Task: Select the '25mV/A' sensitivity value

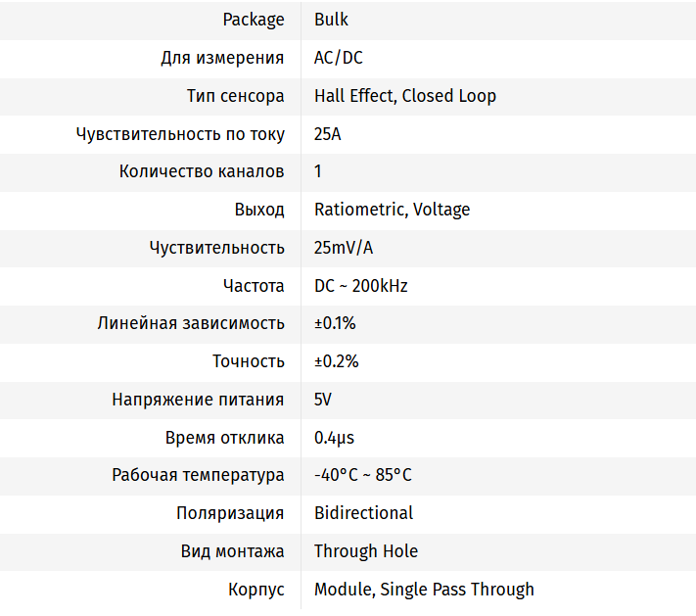Action: [344, 248]
